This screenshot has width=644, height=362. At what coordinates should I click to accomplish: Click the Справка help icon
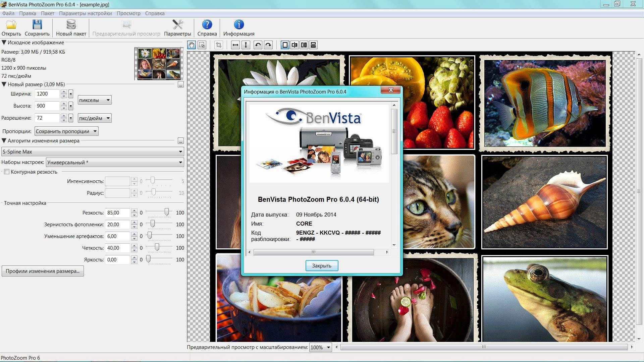207,25
